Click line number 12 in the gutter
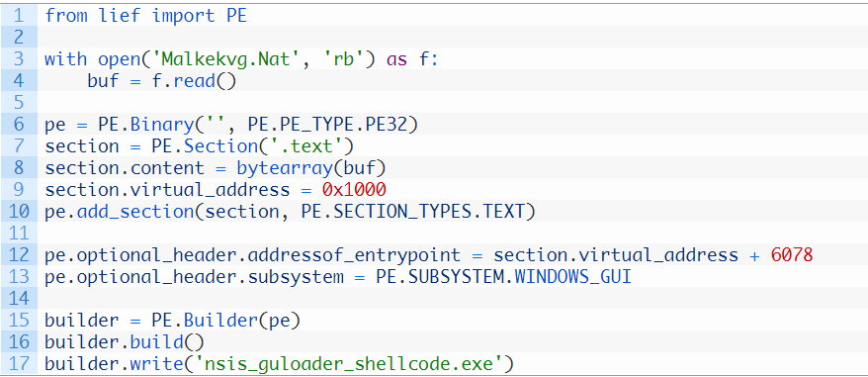The width and height of the screenshot is (868, 377). (x=19, y=255)
